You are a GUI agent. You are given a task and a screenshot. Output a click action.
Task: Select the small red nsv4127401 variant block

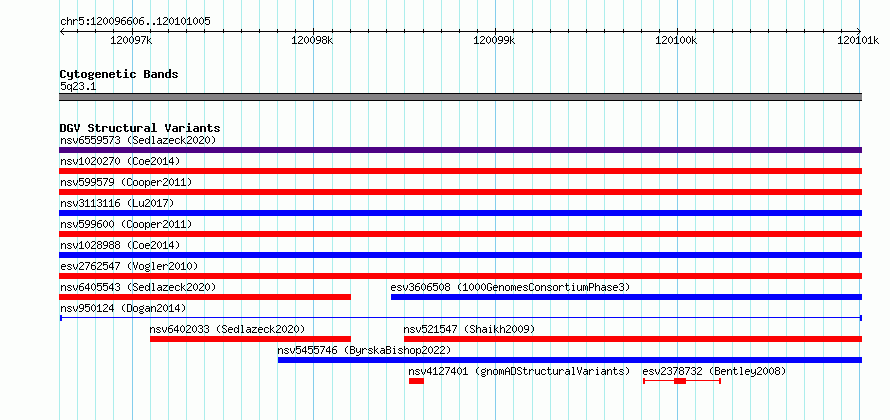[416, 381]
